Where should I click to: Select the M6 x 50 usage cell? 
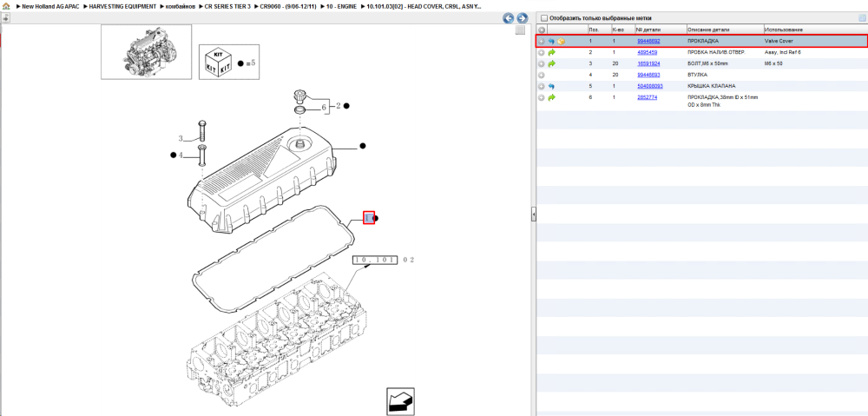(x=774, y=63)
